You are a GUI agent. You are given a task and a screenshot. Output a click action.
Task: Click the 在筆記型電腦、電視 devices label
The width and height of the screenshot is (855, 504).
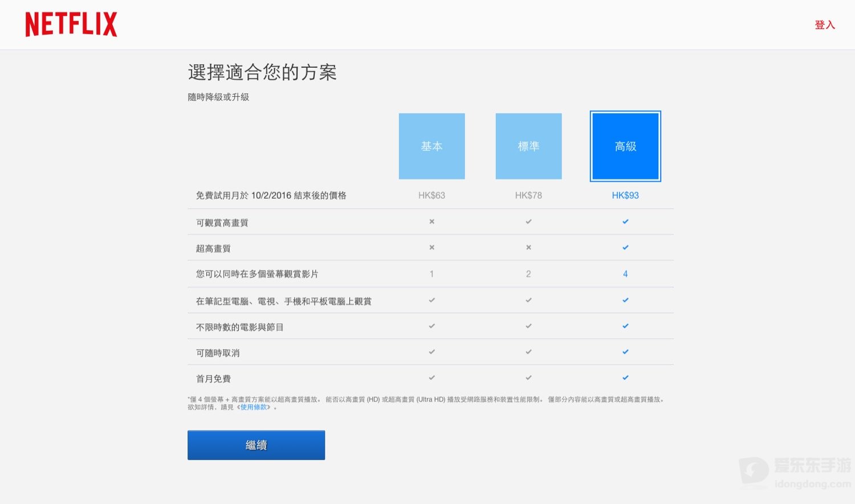(x=284, y=301)
